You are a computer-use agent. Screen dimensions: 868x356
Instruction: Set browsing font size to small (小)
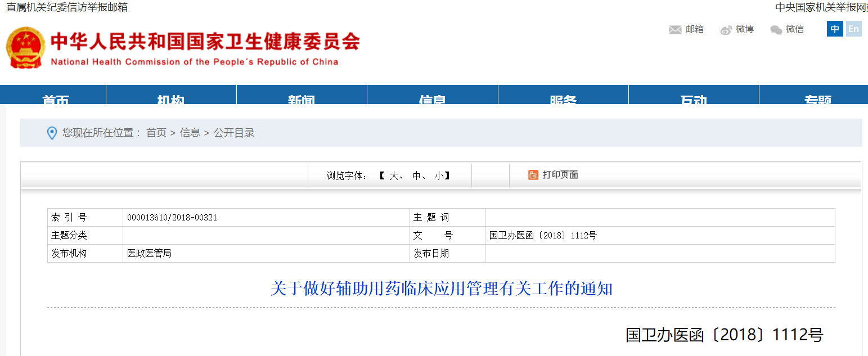coord(439,175)
